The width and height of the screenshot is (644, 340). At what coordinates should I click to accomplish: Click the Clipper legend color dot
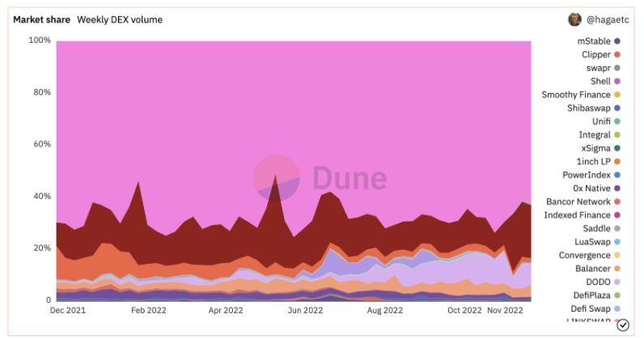click(x=616, y=55)
